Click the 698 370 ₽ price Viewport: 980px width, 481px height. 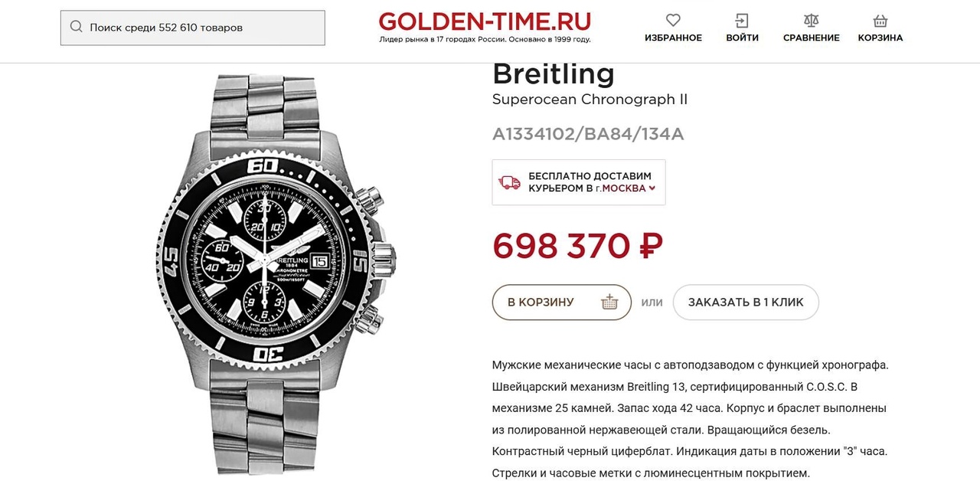(x=577, y=246)
